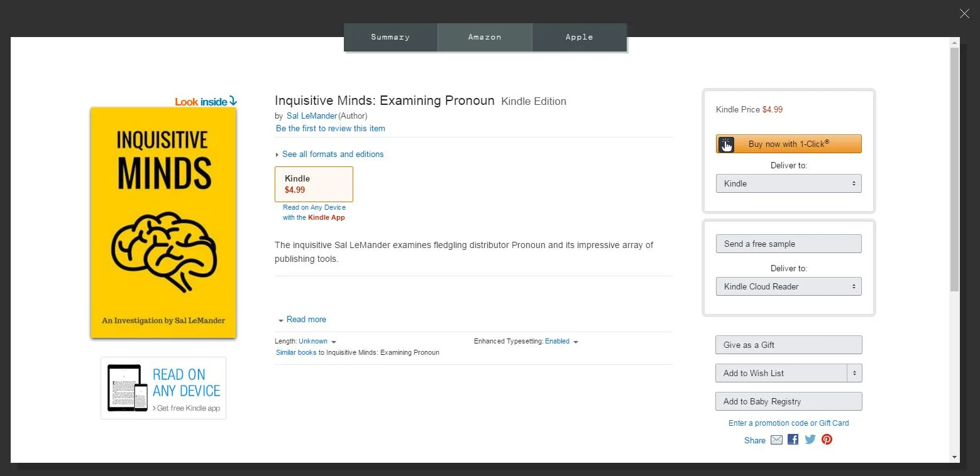Open the Kindle Cloud Reader dropdown

pos(788,286)
